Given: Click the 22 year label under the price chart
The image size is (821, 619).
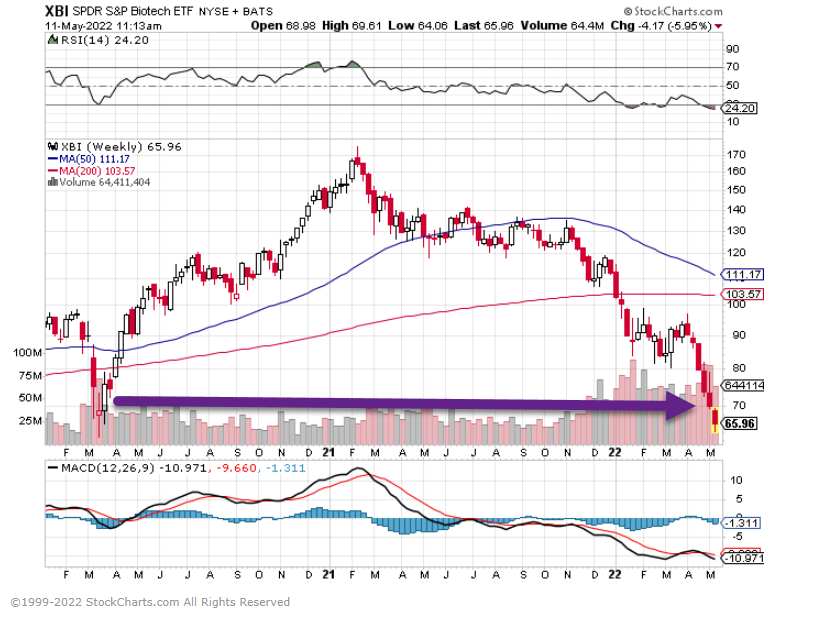Looking at the screenshot, I should (615, 452).
